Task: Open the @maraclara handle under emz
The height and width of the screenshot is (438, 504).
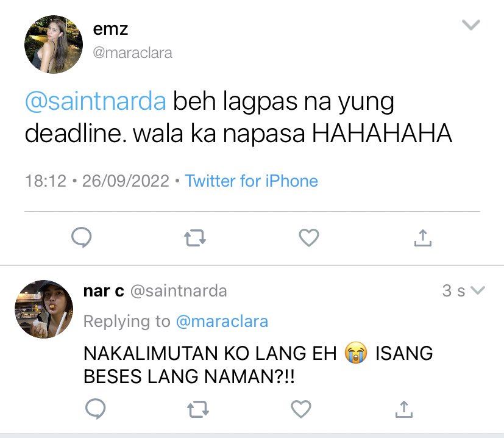Action: [x=132, y=53]
